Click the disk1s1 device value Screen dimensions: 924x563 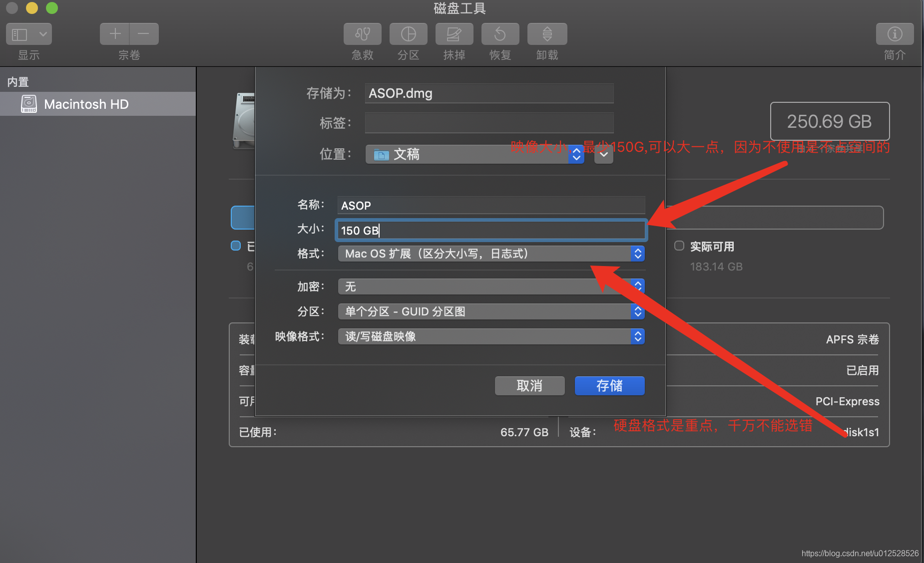(861, 432)
